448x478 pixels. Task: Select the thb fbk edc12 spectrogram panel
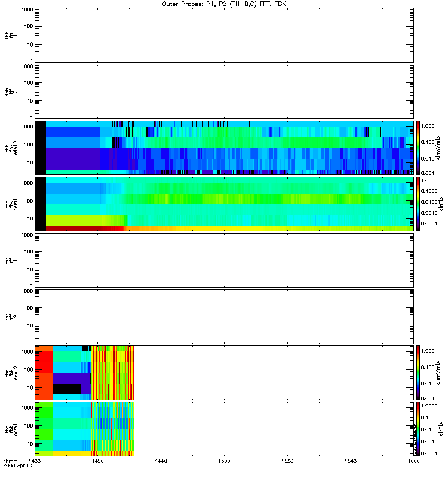pyautogui.click(x=224, y=148)
